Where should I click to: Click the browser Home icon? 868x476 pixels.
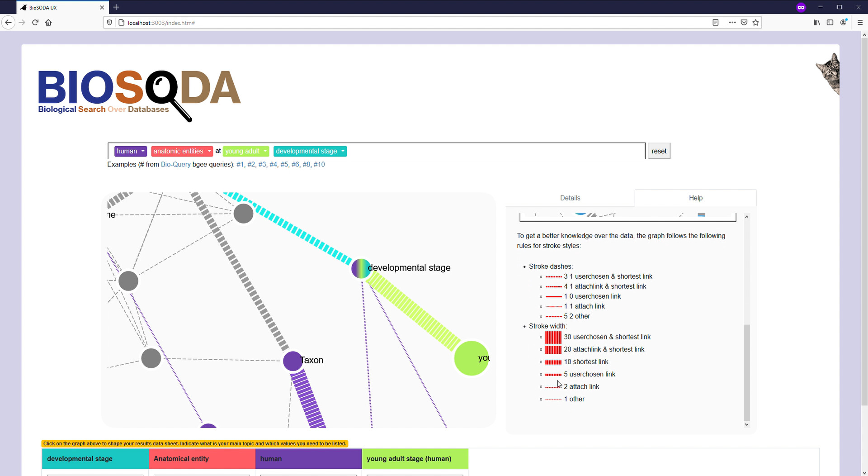(48, 23)
